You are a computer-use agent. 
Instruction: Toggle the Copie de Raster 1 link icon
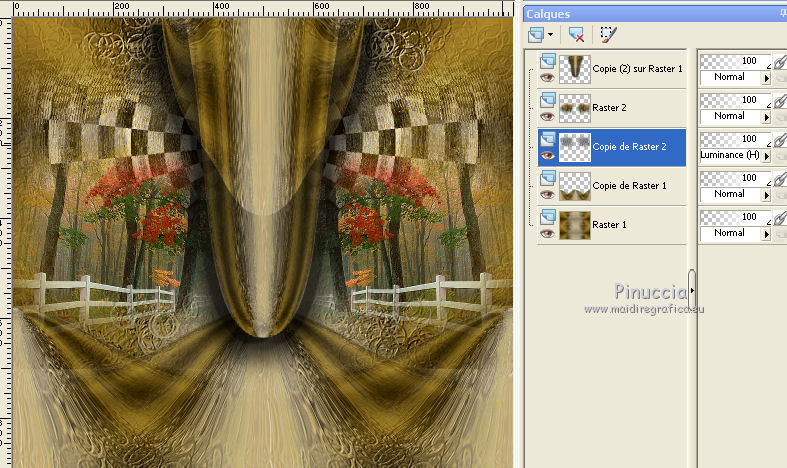tap(779, 179)
